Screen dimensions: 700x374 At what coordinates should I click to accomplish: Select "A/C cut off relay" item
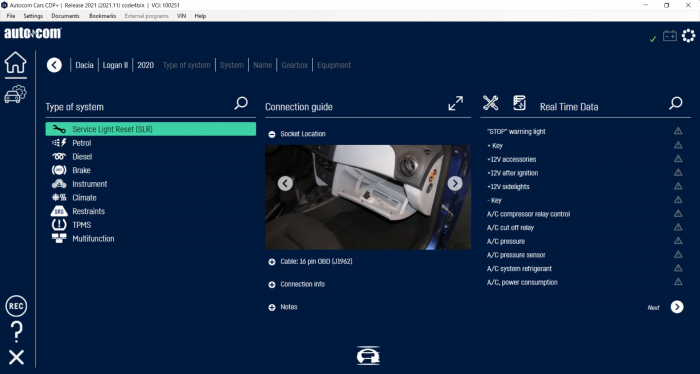(x=510, y=228)
